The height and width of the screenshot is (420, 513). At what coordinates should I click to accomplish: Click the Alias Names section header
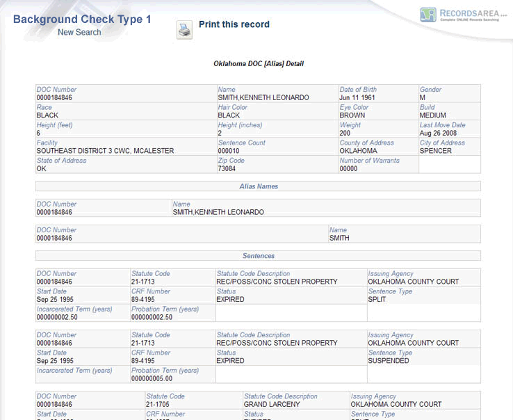(x=258, y=186)
